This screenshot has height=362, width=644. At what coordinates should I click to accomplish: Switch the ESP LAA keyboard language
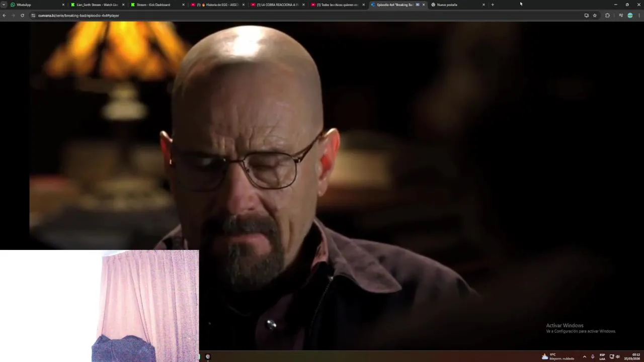[x=602, y=356]
